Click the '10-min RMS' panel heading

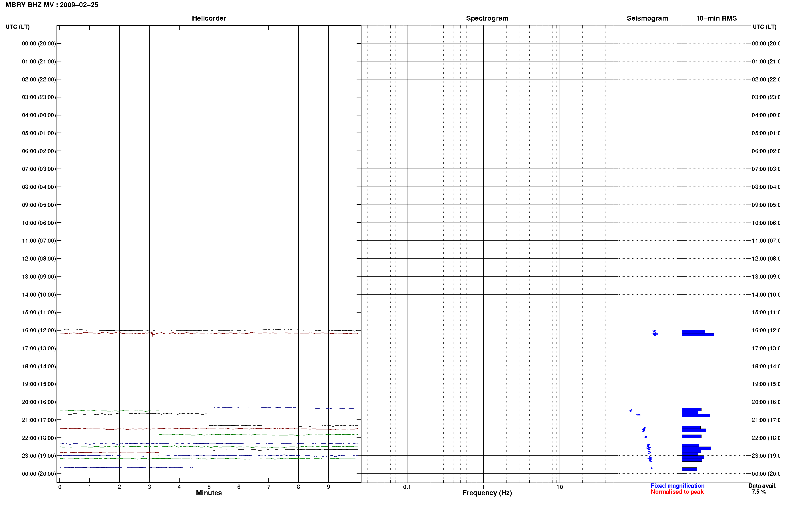pyautogui.click(x=716, y=18)
